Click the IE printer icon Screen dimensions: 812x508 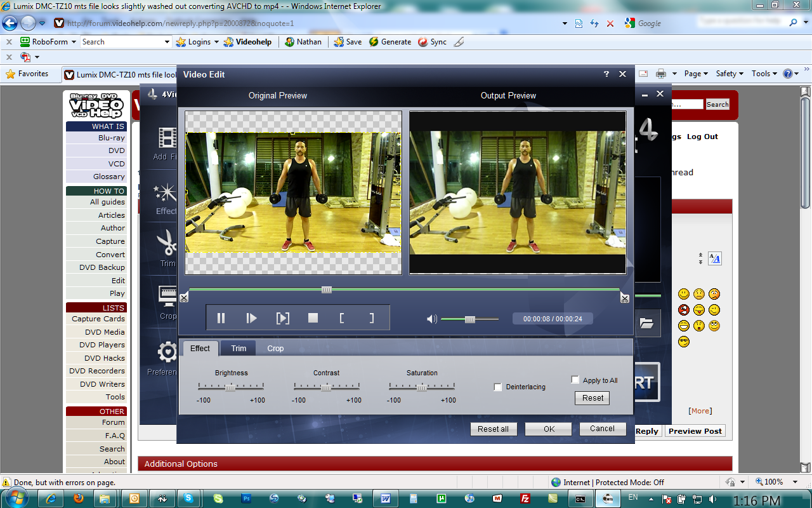pyautogui.click(x=660, y=74)
